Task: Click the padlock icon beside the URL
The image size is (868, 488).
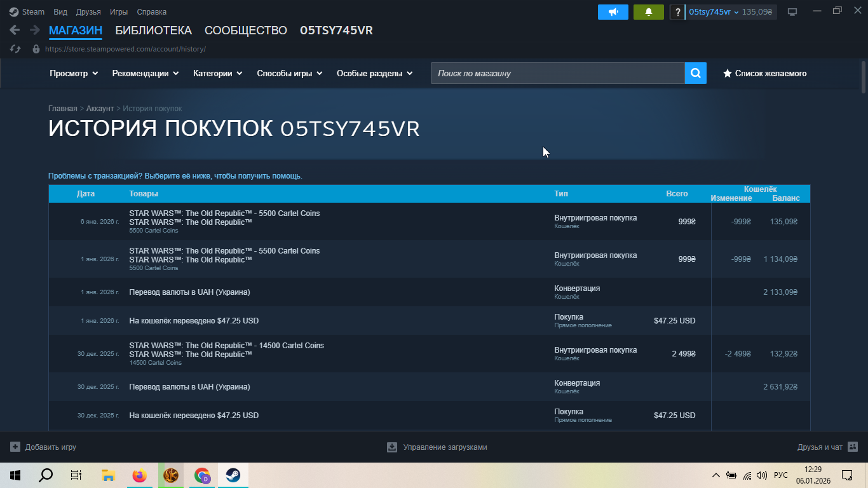Action: pyautogui.click(x=36, y=49)
